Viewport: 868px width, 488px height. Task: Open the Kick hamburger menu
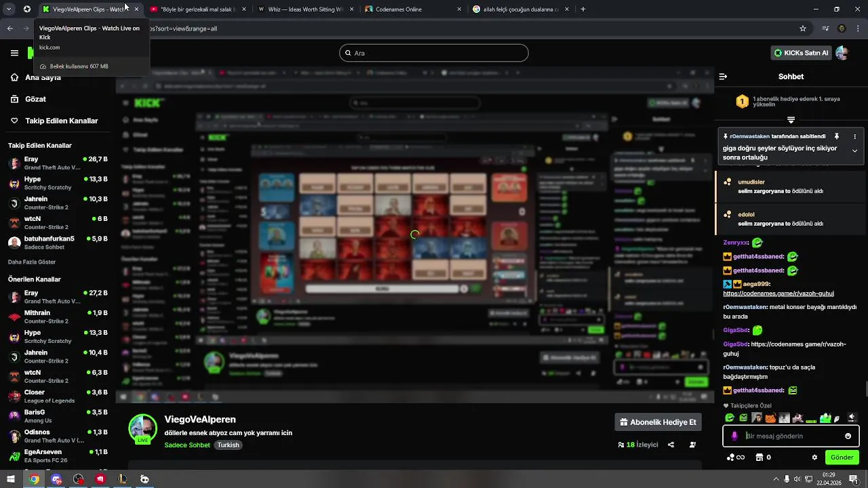pos(14,53)
